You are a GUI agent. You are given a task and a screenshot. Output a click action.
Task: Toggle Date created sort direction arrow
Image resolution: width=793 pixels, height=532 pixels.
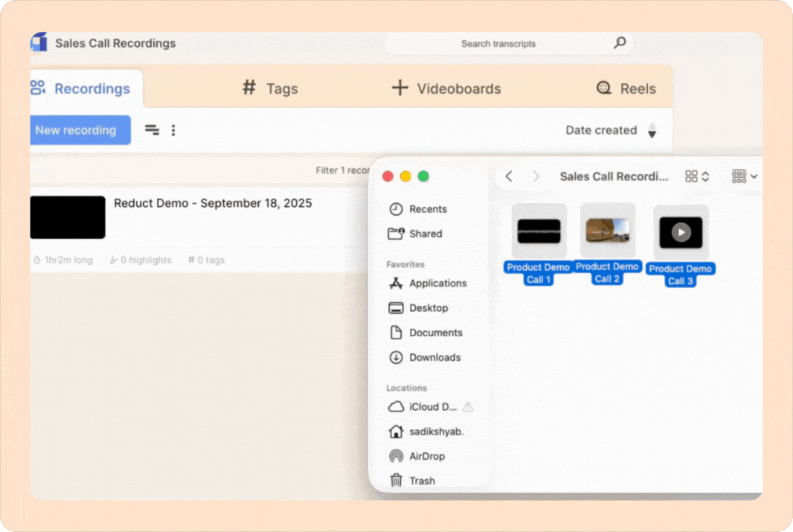point(652,131)
